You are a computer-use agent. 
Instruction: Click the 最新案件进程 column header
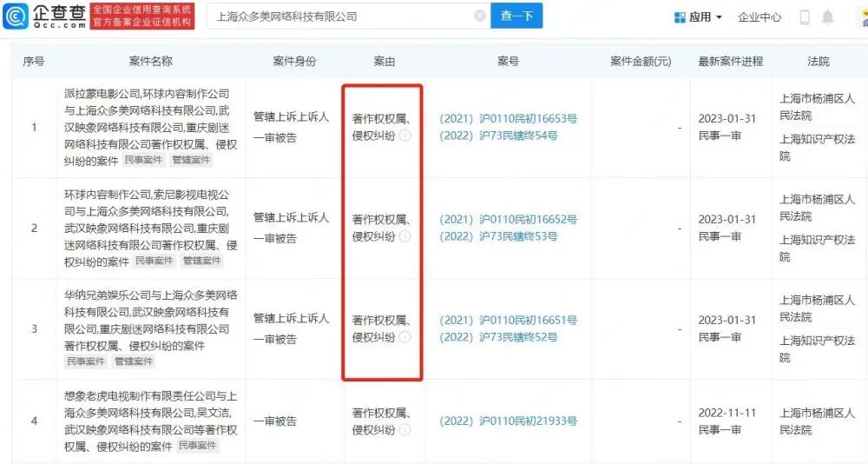[x=731, y=62]
